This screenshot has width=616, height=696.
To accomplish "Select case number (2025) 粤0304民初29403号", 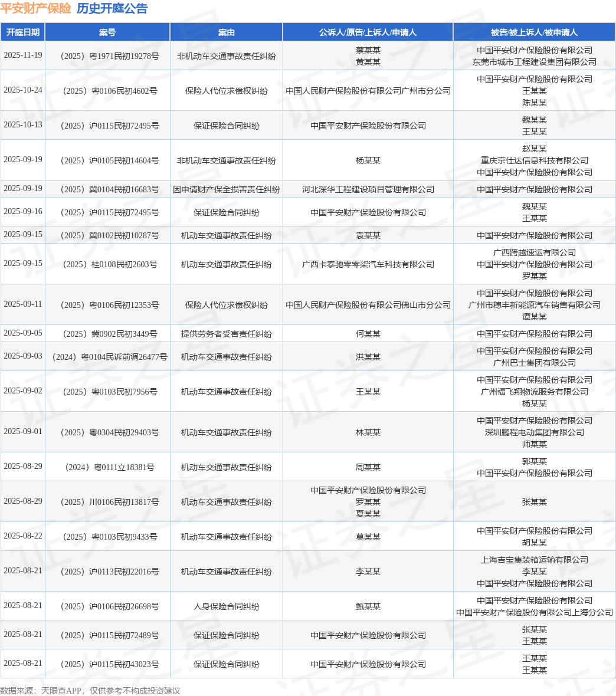I will [x=107, y=432].
